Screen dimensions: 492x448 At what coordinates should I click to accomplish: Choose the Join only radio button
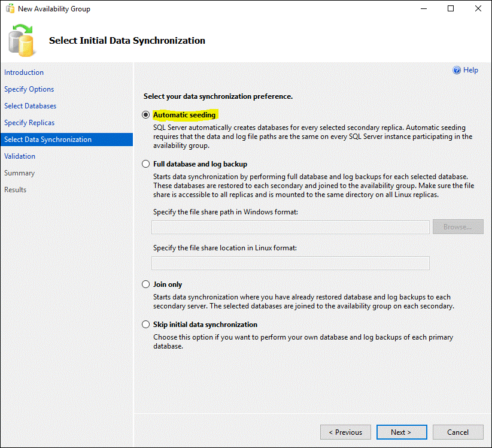(145, 284)
